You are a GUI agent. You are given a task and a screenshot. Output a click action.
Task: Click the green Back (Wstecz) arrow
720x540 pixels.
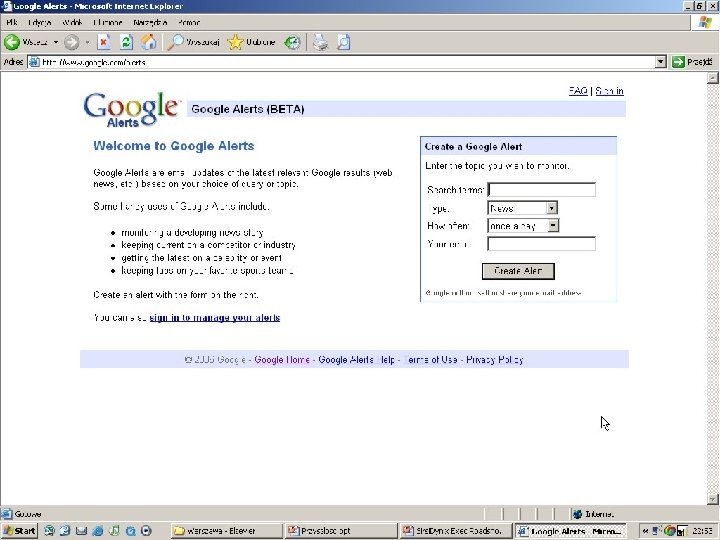[x=12, y=42]
